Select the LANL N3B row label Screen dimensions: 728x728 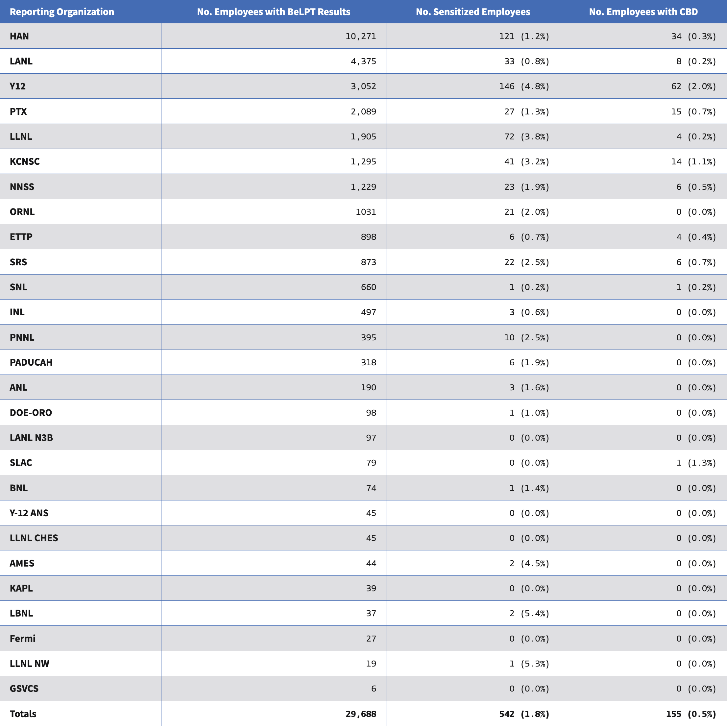tap(31, 437)
